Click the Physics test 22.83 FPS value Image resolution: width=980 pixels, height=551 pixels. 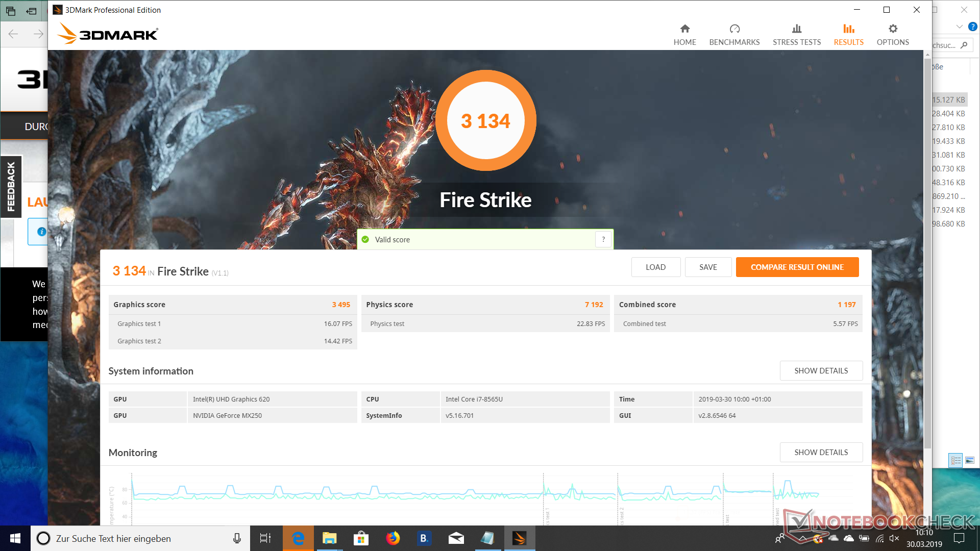point(591,324)
